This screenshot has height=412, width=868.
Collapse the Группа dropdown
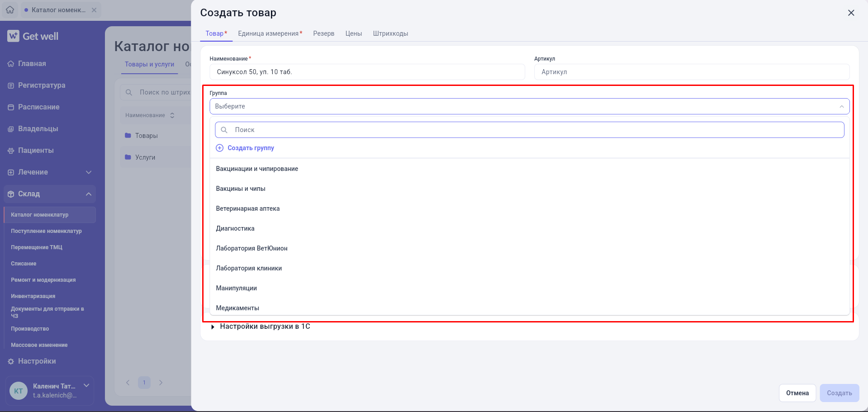842,107
